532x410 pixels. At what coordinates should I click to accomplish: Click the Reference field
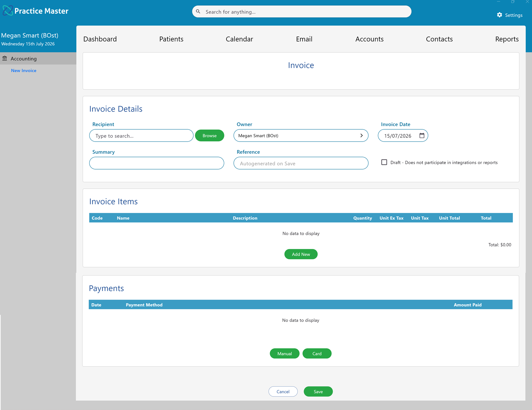click(301, 163)
